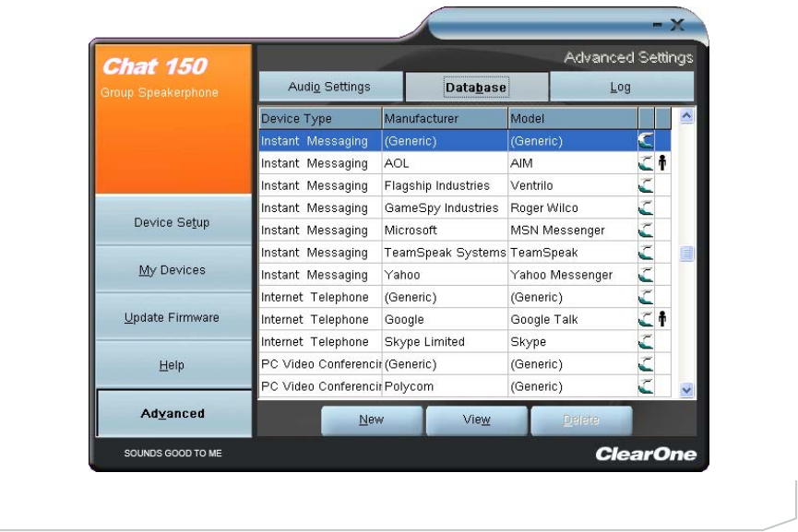Image resolution: width=798 pixels, height=532 pixels.
Task: Select the Google Talk model cell
Action: pyautogui.click(x=573, y=319)
